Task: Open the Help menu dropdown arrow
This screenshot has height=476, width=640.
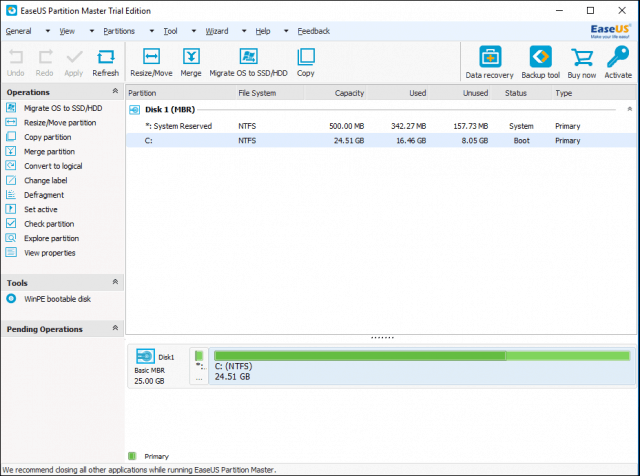Action: [286, 31]
